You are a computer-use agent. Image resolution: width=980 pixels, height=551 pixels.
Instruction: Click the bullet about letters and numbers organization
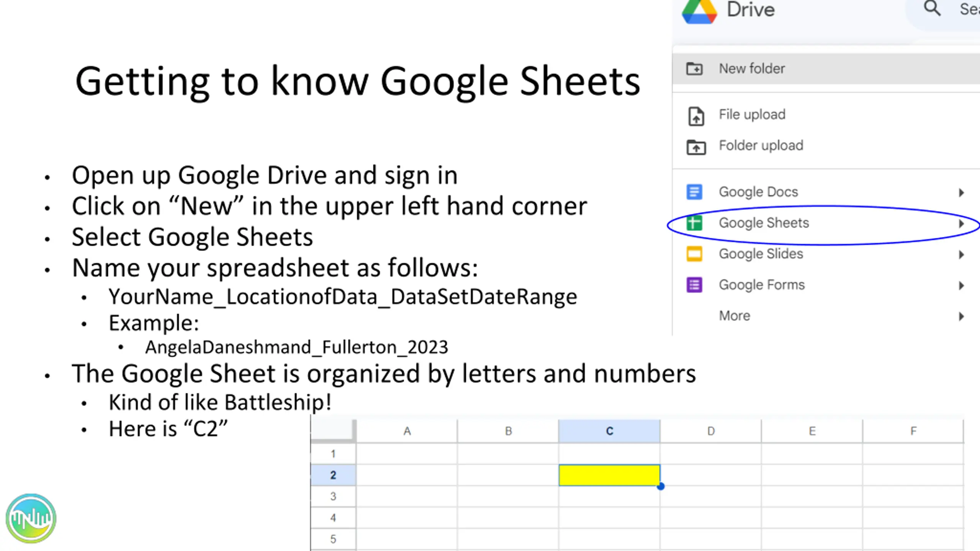pos(384,374)
